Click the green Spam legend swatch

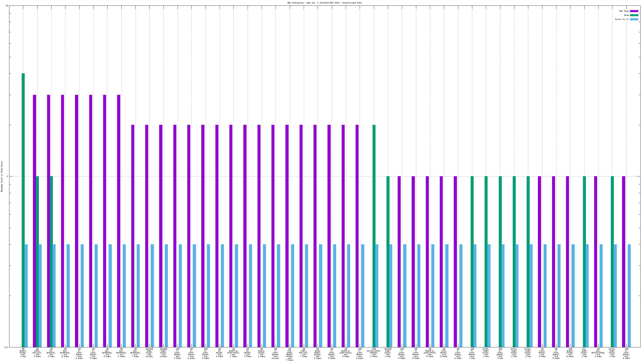coord(634,15)
